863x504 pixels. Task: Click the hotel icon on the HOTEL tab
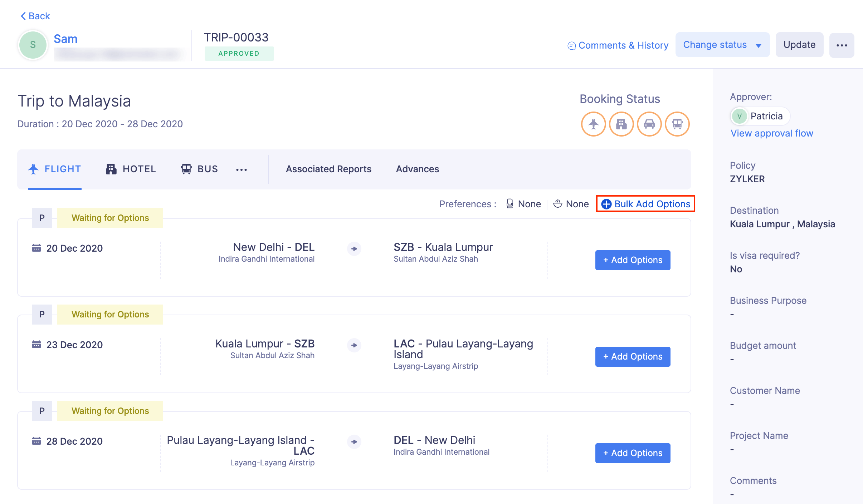click(x=111, y=169)
